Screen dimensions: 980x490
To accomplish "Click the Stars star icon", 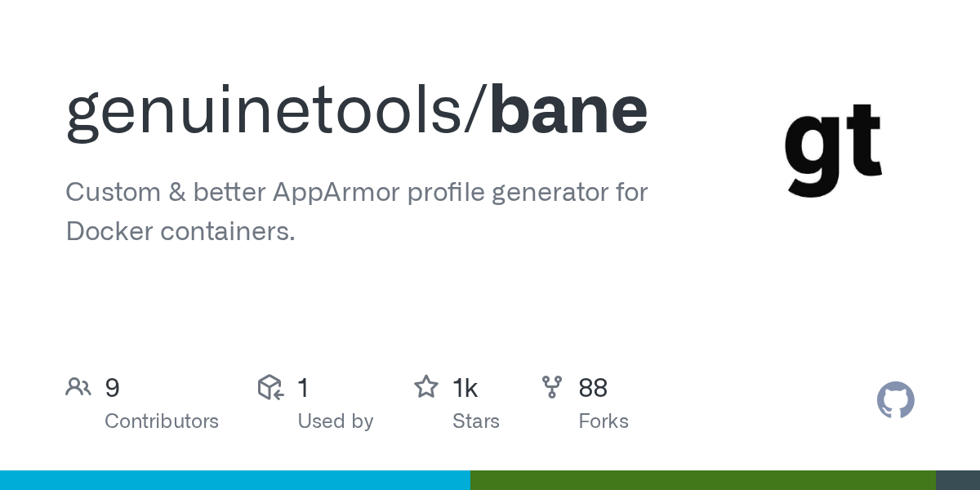I will click(x=425, y=387).
